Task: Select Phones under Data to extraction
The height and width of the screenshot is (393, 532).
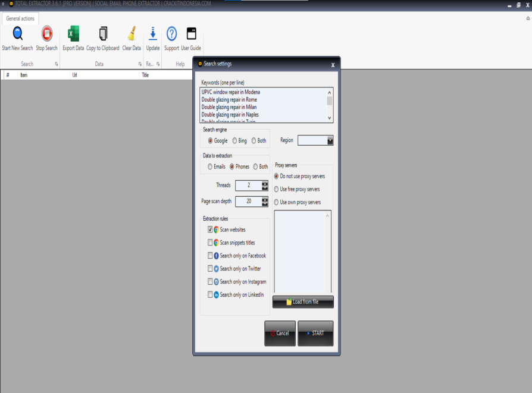Action: pyautogui.click(x=231, y=166)
